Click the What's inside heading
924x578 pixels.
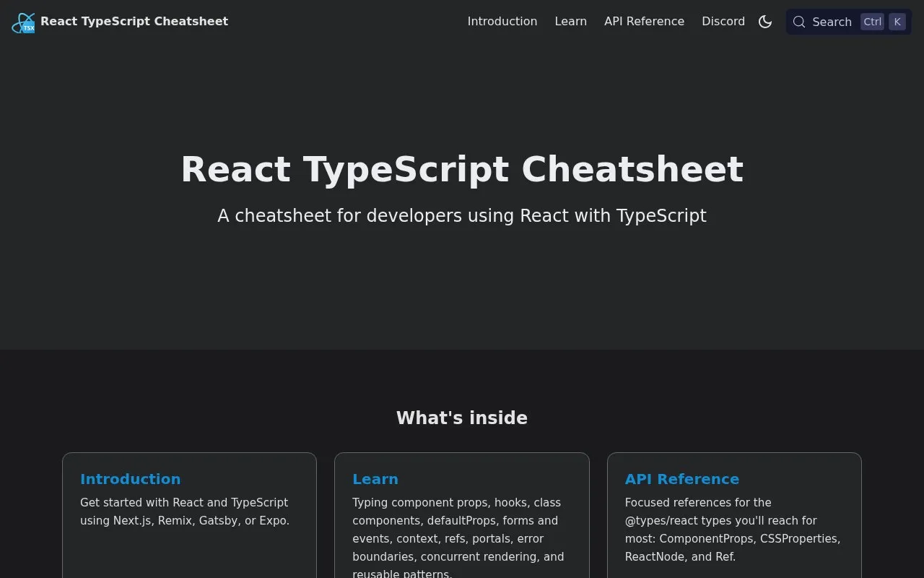click(x=462, y=418)
